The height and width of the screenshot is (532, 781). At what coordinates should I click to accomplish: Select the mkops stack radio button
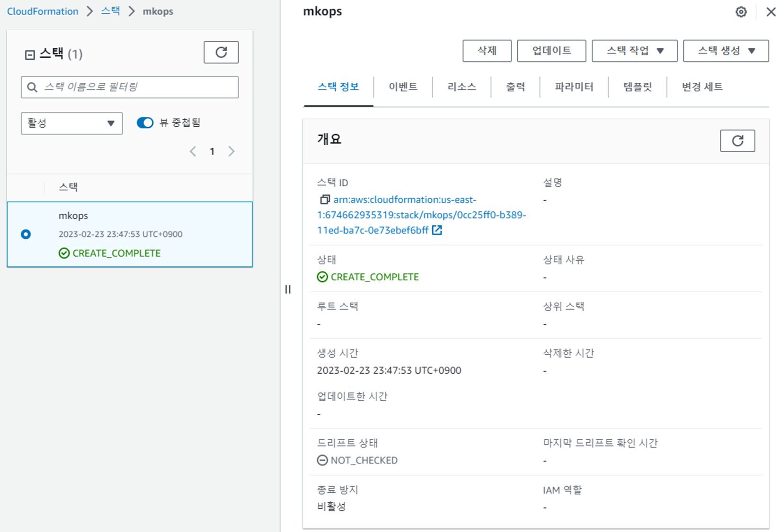tap(26, 235)
